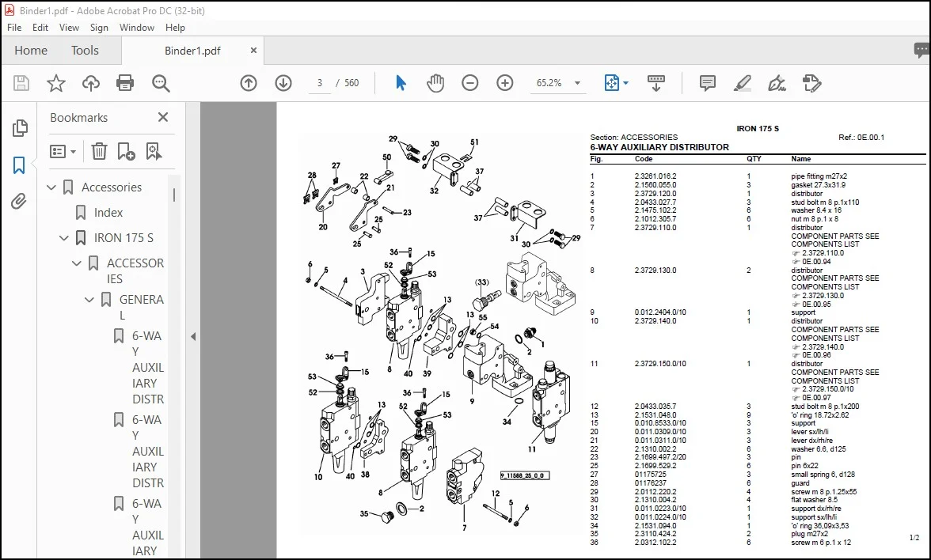Open the File menu

click(x=14, y=27)
